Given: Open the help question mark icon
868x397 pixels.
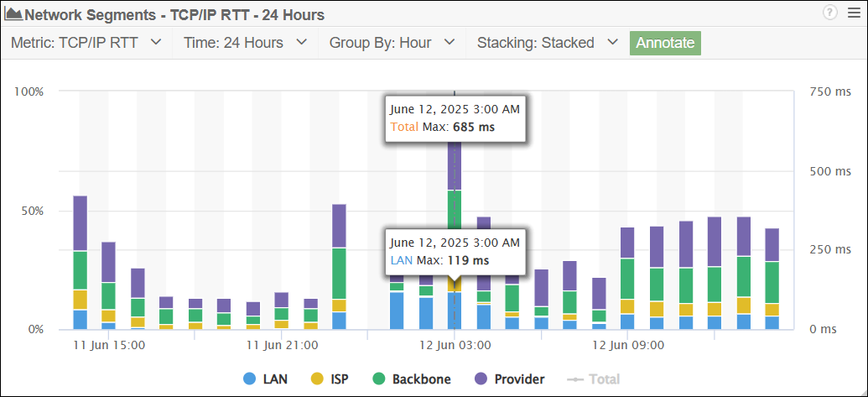Looking at the screenshot, I should click(x=830, y=12).
